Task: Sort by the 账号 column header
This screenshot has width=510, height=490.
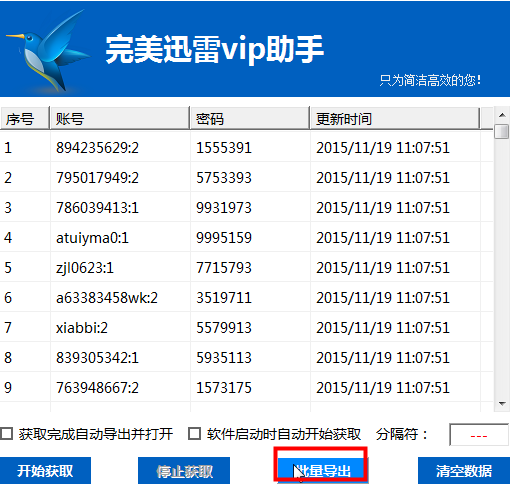Action: click(120, 118)
